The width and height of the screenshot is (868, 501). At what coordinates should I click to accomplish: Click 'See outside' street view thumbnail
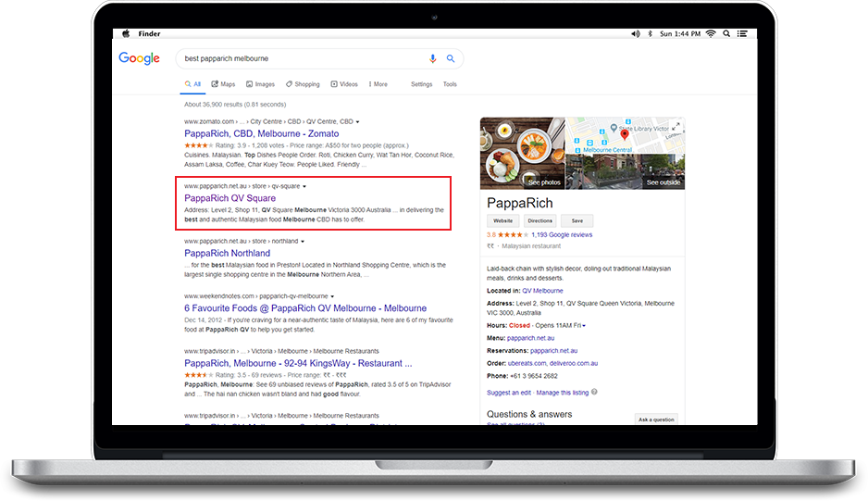click(x=625, y=172)
